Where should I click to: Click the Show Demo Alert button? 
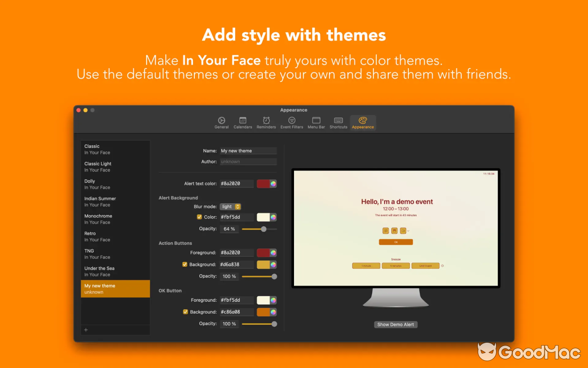(x=396, y=324)
